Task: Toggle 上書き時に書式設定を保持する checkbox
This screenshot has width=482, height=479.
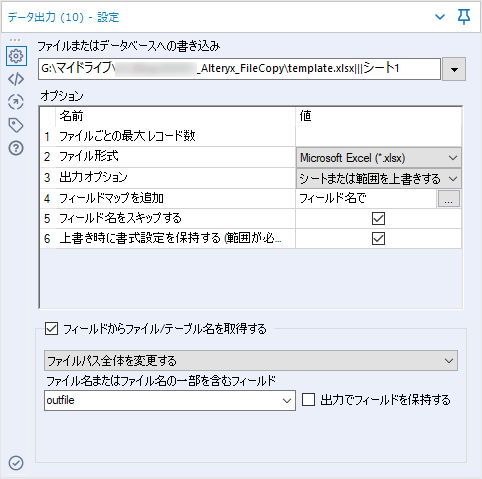Action: (x=378, y=239)
